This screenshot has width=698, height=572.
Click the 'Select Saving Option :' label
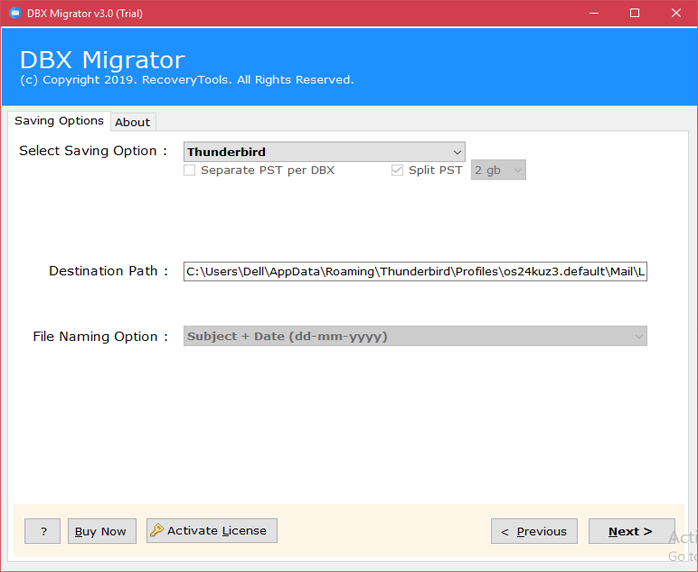point(93,151)
